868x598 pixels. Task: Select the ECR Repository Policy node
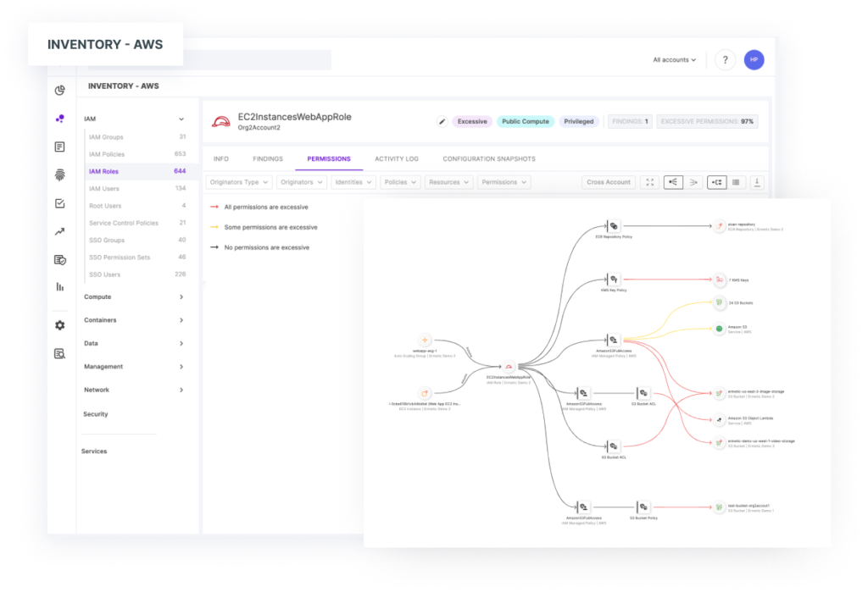click(x=614, y=226)
